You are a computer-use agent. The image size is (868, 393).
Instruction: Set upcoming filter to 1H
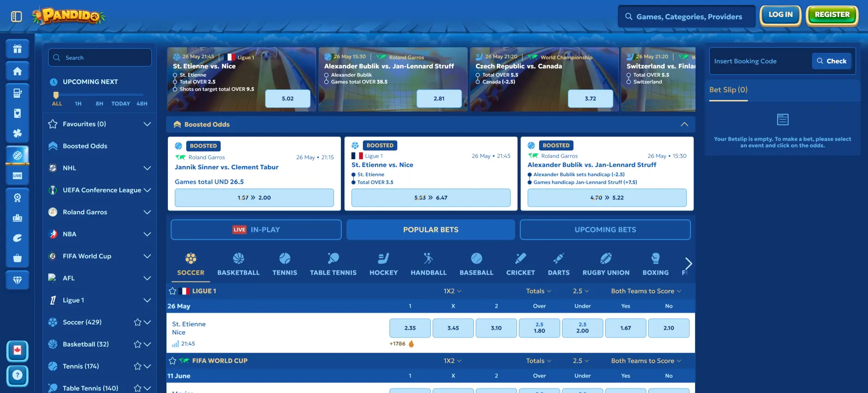(78, 104)
